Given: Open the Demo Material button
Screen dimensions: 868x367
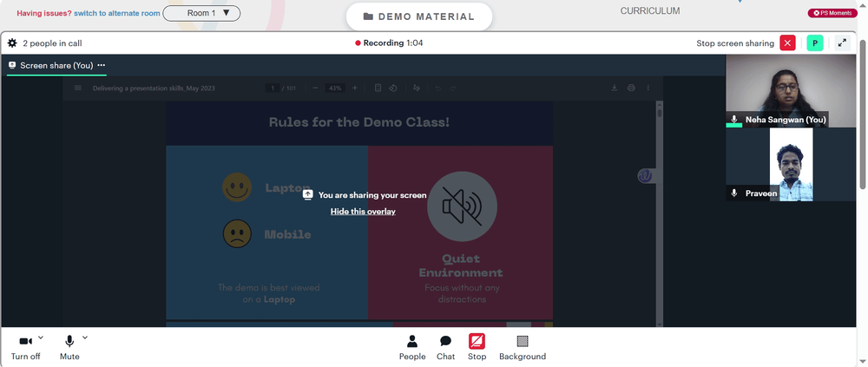Looking at the screenshot, I should tap(419, 16).
